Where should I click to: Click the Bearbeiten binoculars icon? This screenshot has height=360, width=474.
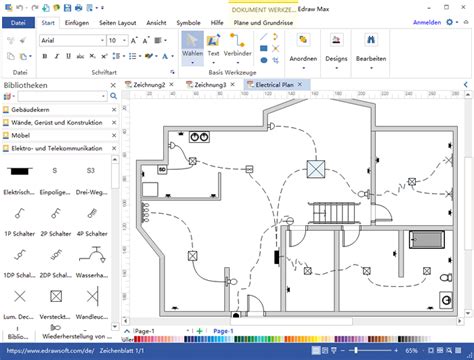coord(371,40)
